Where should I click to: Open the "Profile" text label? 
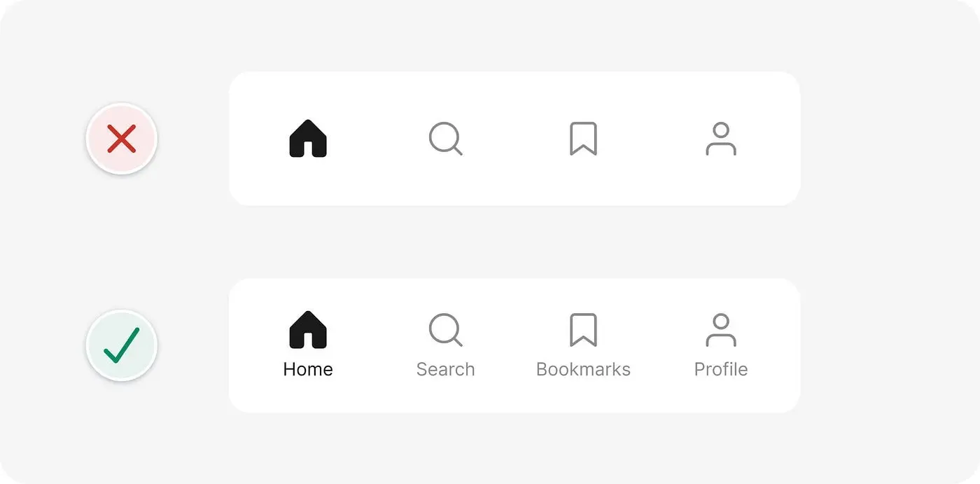(721, 369)
